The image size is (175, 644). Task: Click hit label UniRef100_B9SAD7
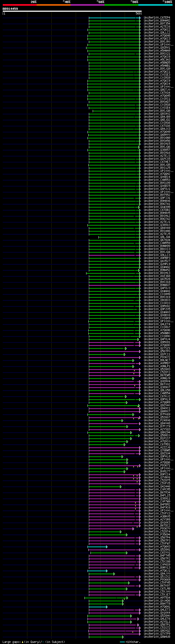pos(157,102)
